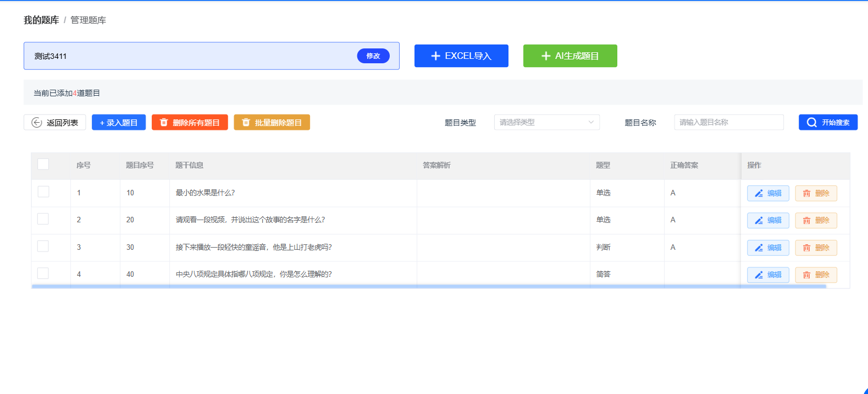Check the box for question 序号 2
The image size is (868, 394).
[43, 218]
